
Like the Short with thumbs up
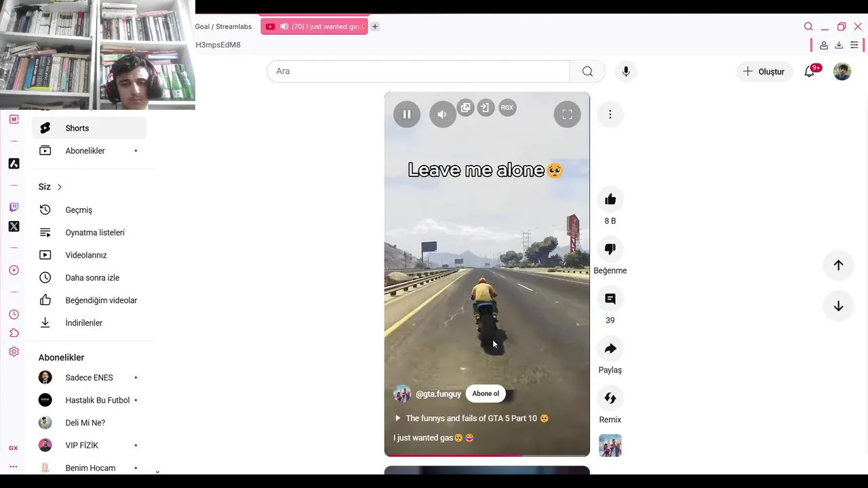point(610,199)
